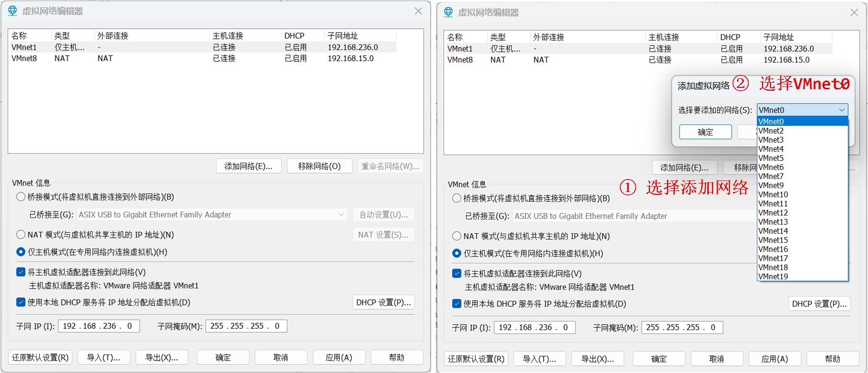The image size is (868, 373).
Task: Click the 虚拟网络编辑器 globe icon in left window
Action: 12,11
